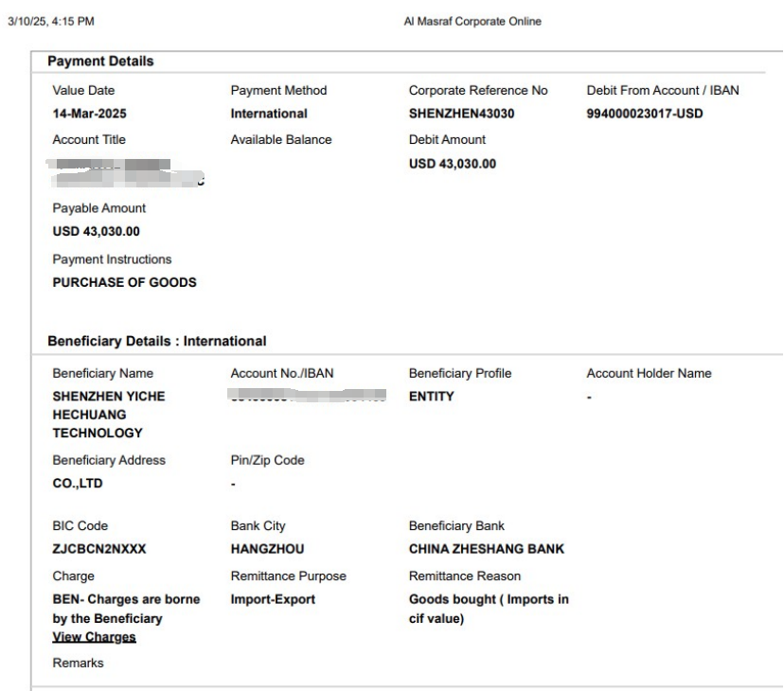Click the Debit Amount label
Viewport: 784px width, 691px height.
tap(447, 140)
